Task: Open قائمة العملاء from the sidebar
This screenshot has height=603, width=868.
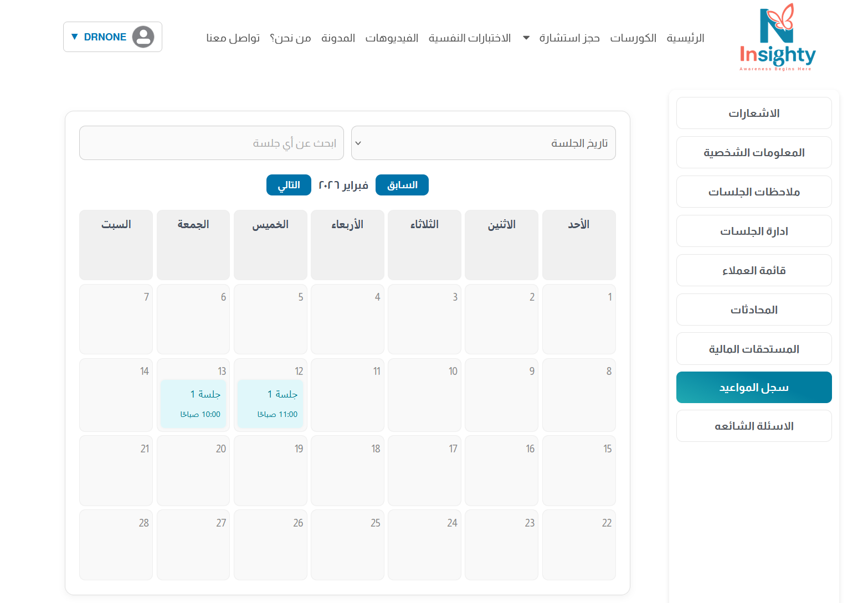Action: (x=753, y=270)
